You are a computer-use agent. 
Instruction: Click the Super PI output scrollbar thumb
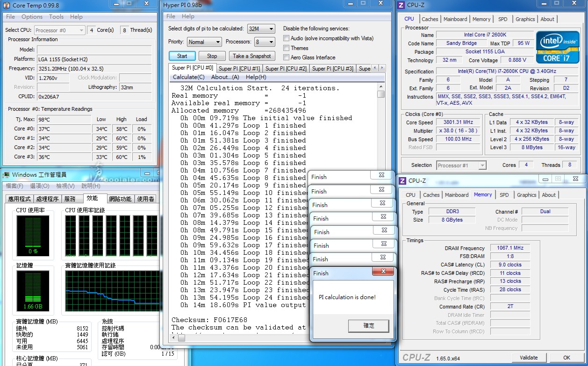pyautogui.click(x=381, y=94)
